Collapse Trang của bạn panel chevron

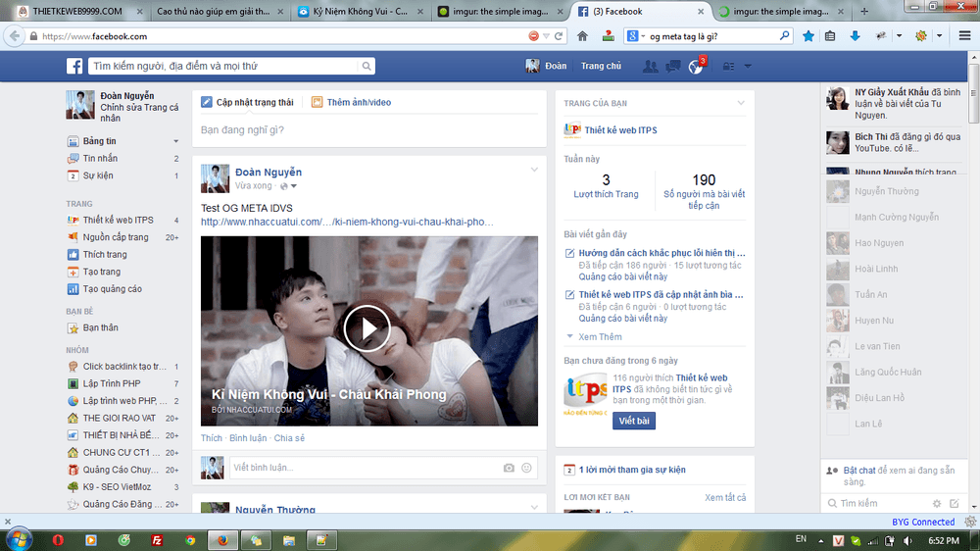point(741,103)
